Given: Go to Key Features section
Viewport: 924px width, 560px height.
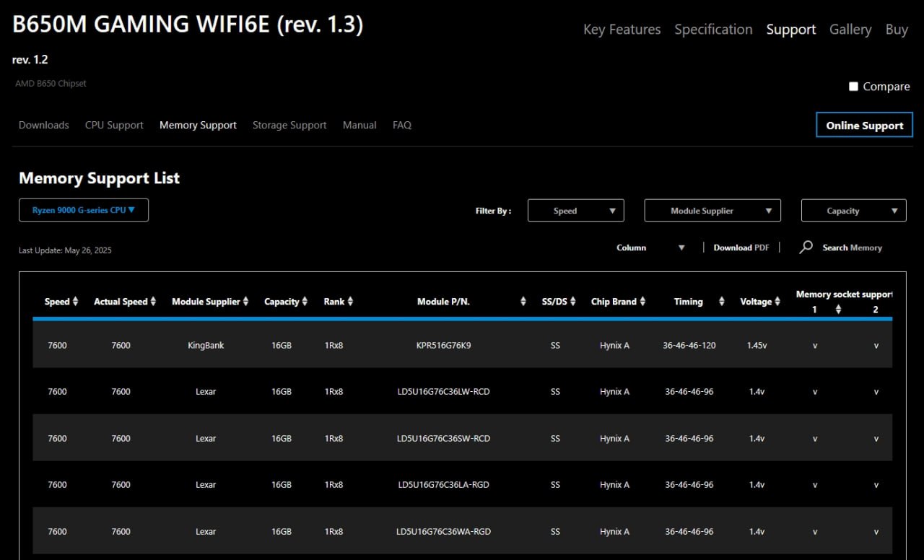Looking at the screenshot, I should [622, 30].
